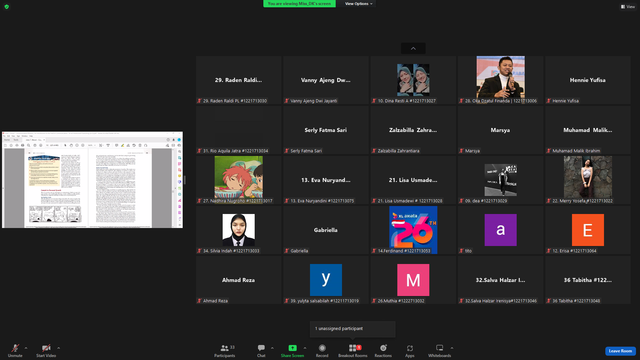Click muted mic icon beside tito label
640x360 pixels.
tap(461, 251)
